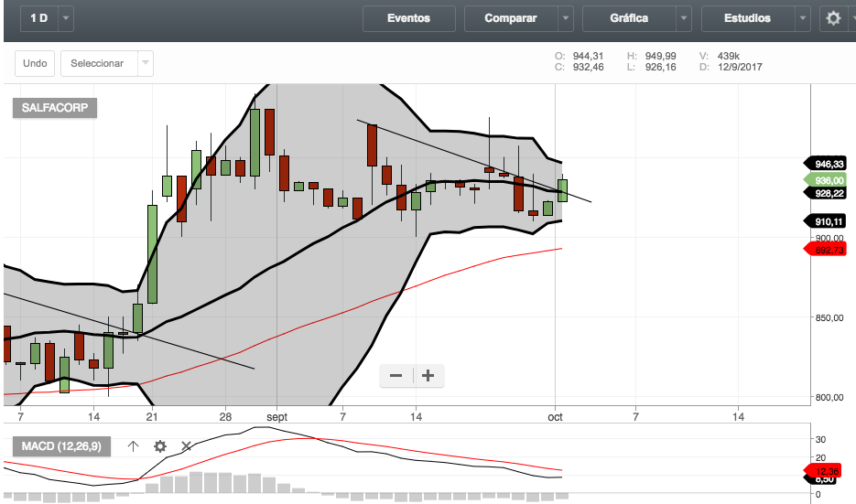Click the SALFACORP symbol label
Screen dimensions: 856x504
pos(55,108)
